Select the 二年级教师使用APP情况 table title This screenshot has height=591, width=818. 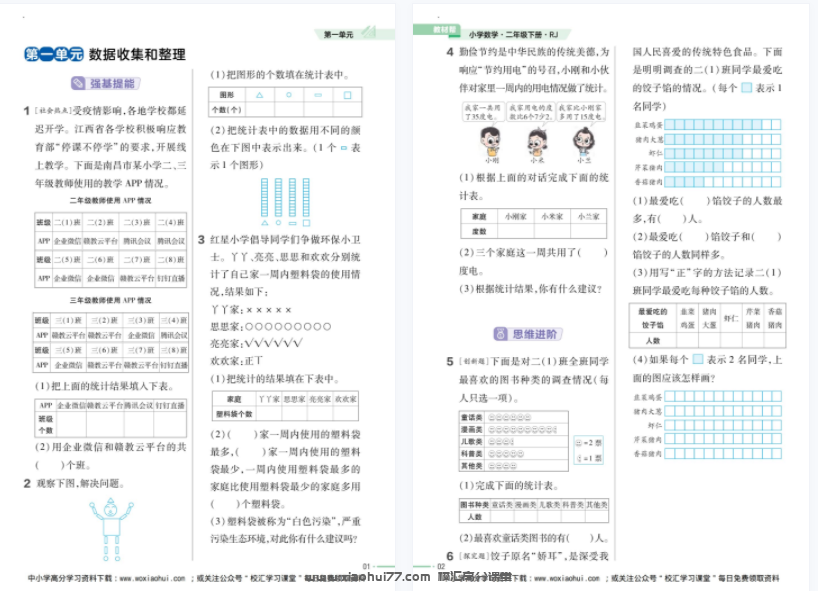111,200
